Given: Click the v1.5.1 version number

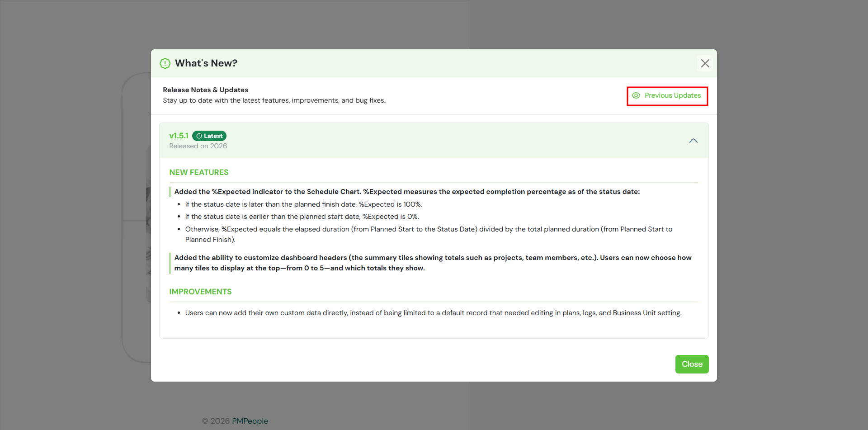Looking at the screenshot, I should pyautogui.click(x=179, y=136).
